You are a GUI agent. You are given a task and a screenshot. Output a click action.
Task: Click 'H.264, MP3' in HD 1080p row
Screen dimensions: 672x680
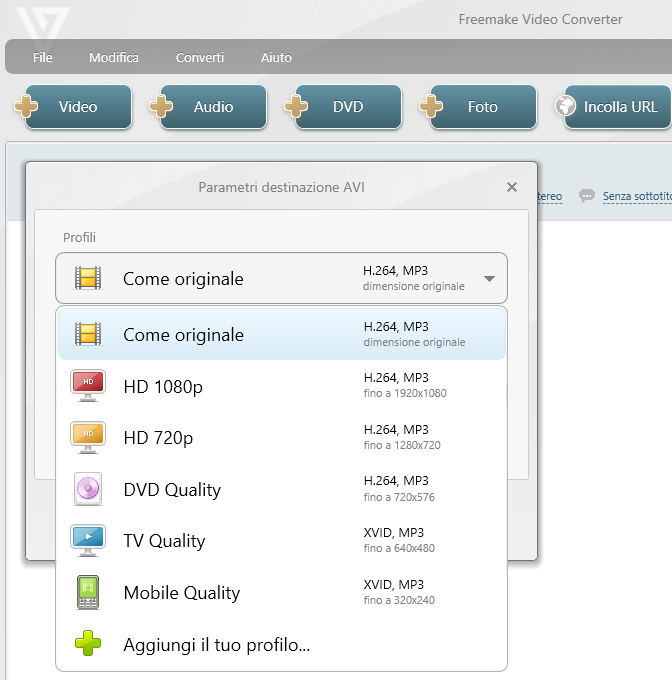coord(396,378)
